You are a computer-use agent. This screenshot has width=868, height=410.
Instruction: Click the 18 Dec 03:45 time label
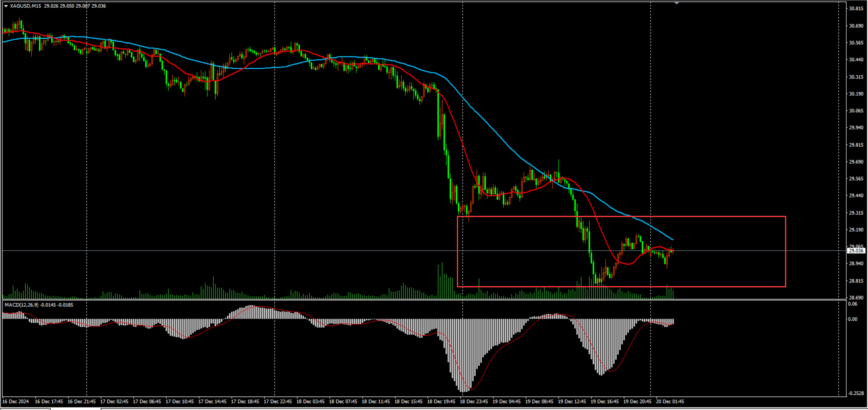[x=311, y=401]
